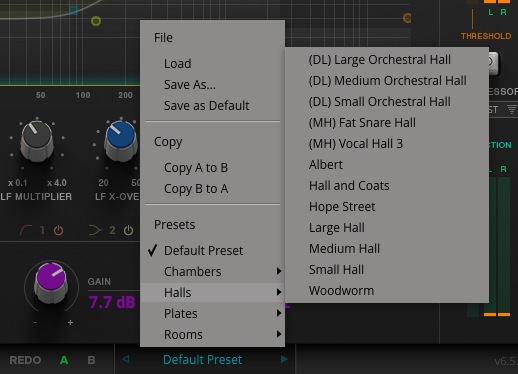Screen dimensions: 518x374
Task: Switch to B state
Action: [x=91, y=360]
